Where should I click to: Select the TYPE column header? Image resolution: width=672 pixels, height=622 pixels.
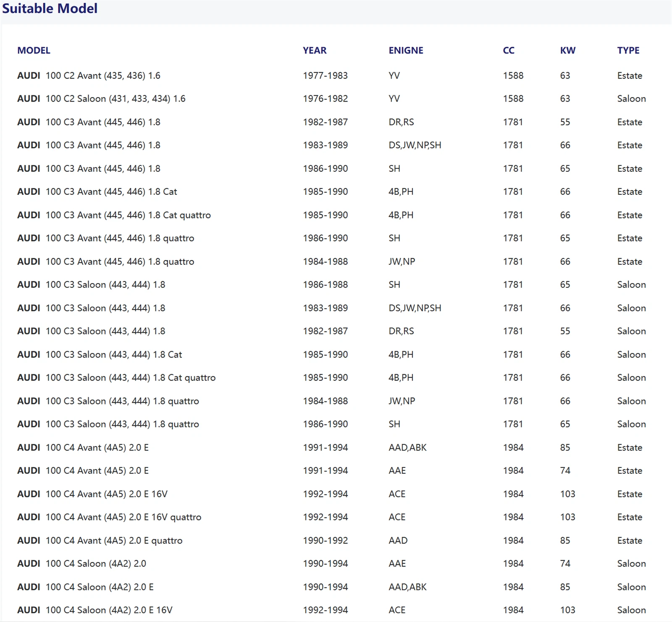[x=628, y=50]
